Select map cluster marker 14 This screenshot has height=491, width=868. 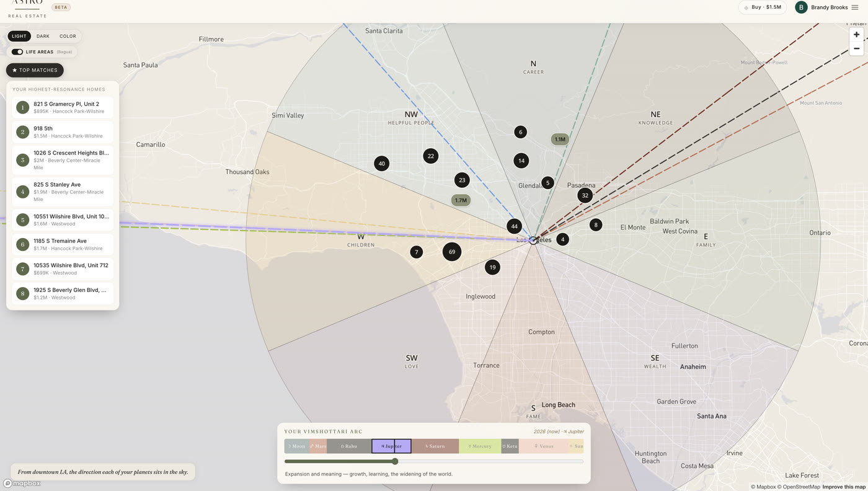521,161
